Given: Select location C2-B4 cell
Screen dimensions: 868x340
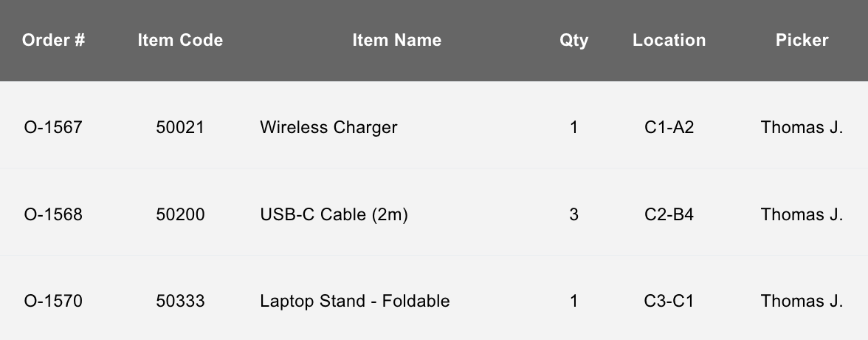Looking at the screenshot, I should (669, 214).
